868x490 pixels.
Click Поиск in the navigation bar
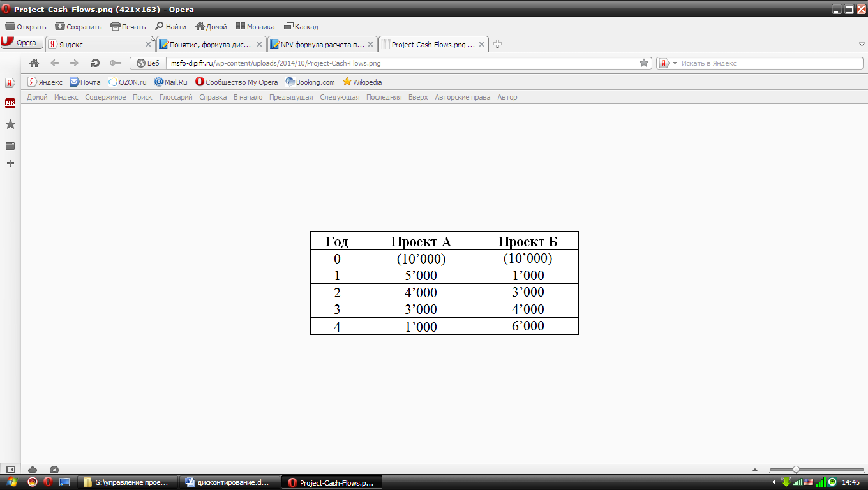pos(142,97)
